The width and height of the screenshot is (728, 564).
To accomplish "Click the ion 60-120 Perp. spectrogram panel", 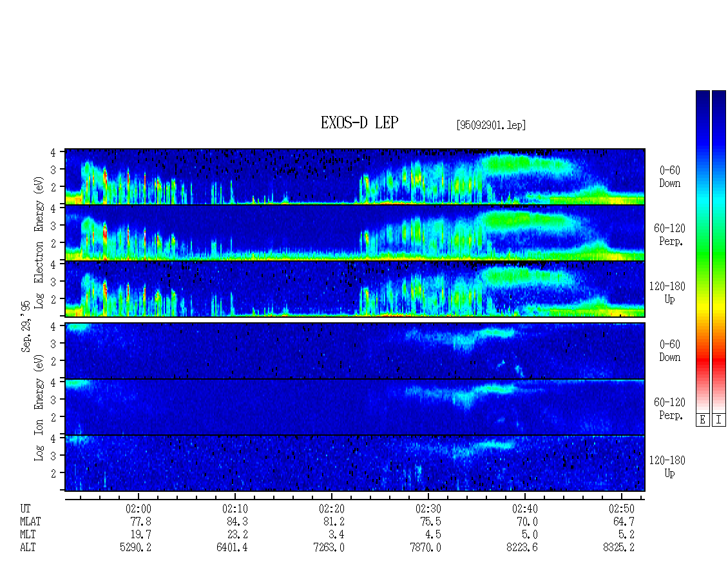I will [x=355, y=407].
